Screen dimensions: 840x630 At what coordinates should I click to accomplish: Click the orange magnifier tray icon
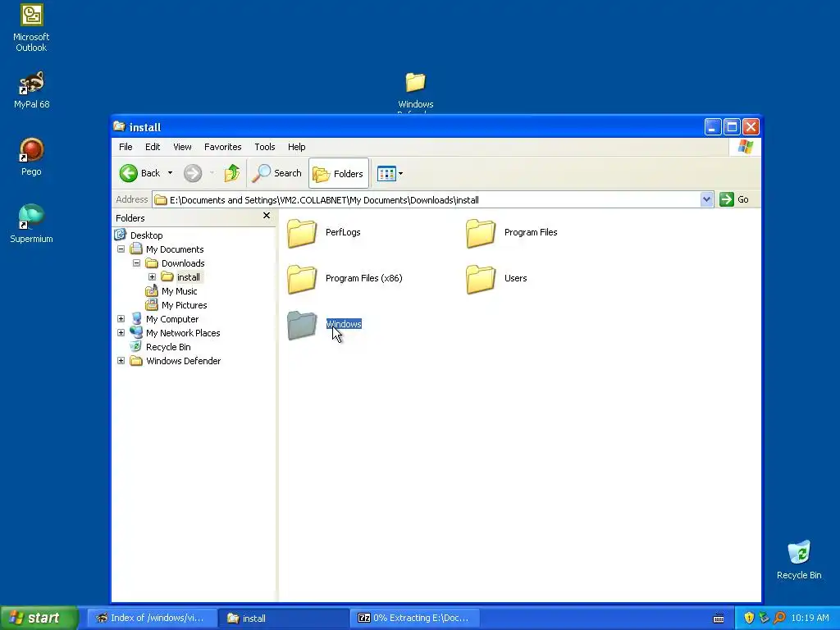click(x=780, y=618)
